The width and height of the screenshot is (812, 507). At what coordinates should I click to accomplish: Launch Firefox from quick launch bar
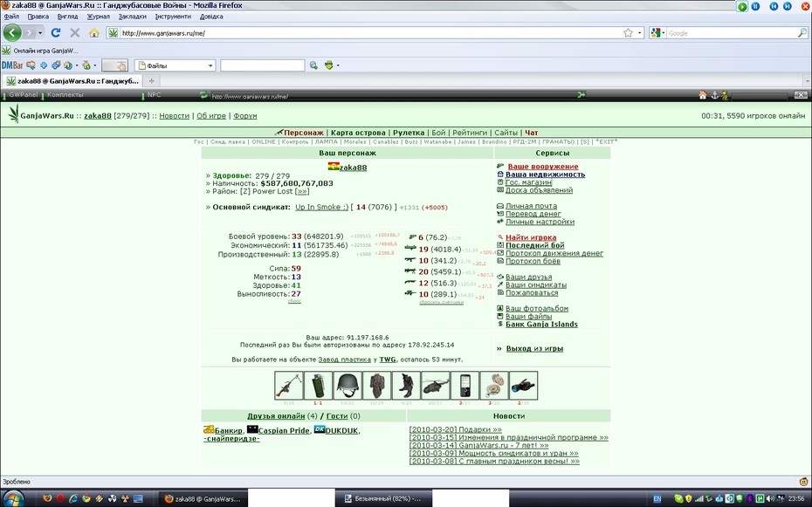(47, 499)
